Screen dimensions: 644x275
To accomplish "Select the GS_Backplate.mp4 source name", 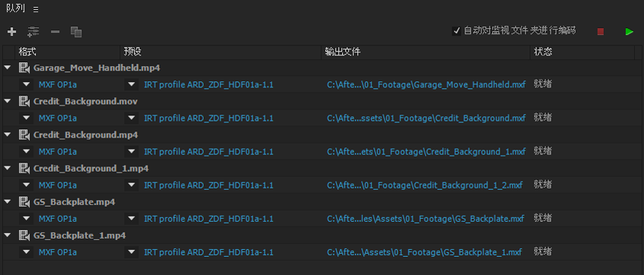I will coord(75,202).
